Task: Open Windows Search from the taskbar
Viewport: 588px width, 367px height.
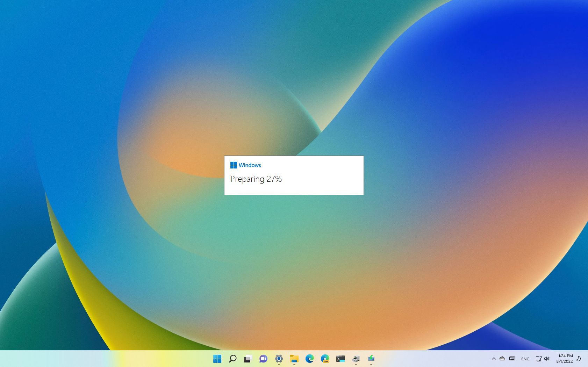Action: [232, 359]
